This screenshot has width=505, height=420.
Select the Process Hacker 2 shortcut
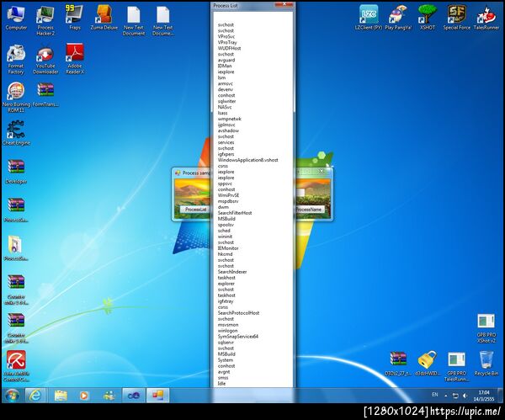tap(45, 21)
